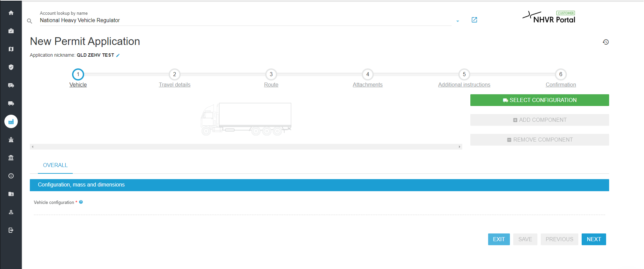The width and height of the screenshot is (644, 269).
Task: Click the REMOVE COMPONENT button
Action: tap(540, 140)
